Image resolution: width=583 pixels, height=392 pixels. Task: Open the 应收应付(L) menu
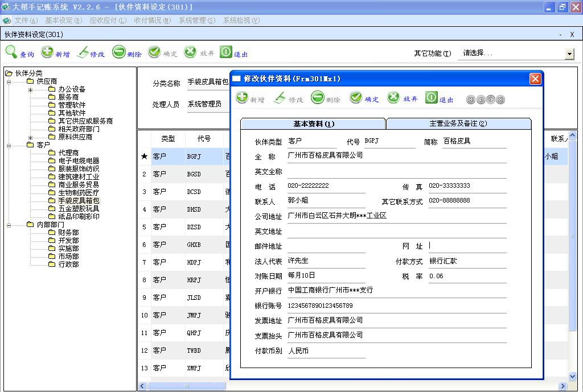[108, 20]
